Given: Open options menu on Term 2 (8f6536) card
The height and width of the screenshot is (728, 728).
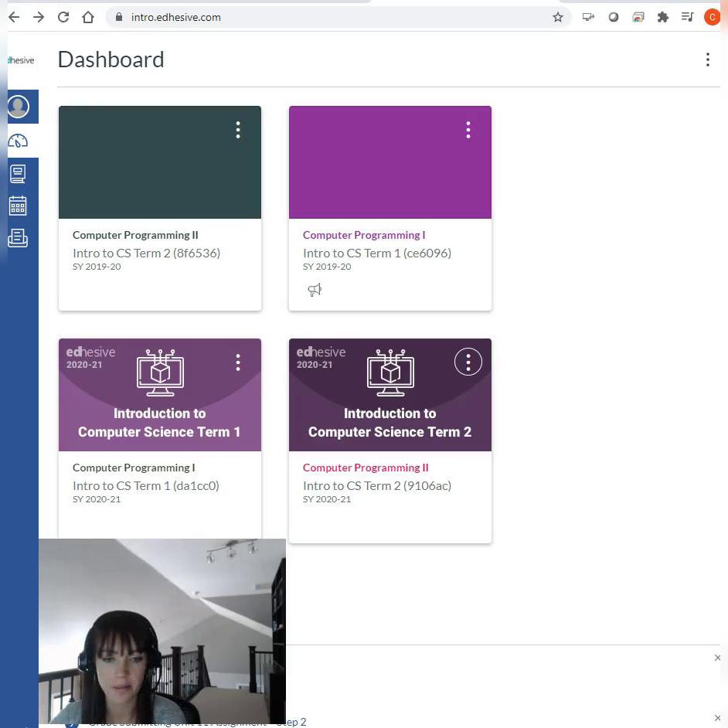Looking at the screenshot, I should coord(238,130).
